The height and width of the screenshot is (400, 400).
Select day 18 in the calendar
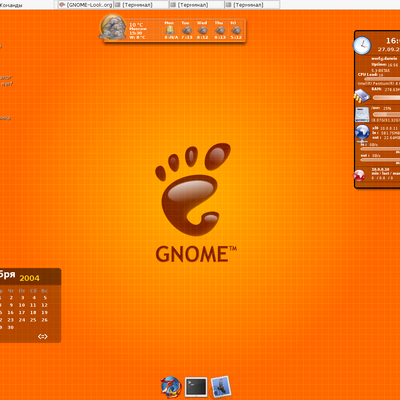point(33,313)
